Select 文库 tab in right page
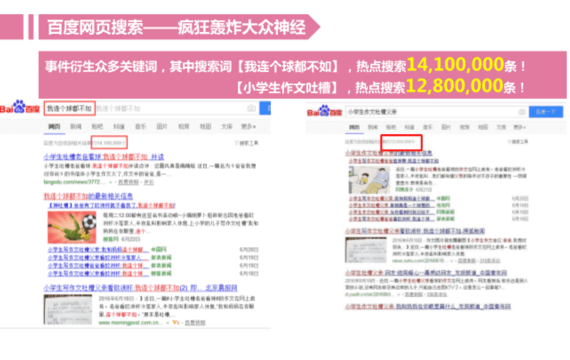 [501, 127]
